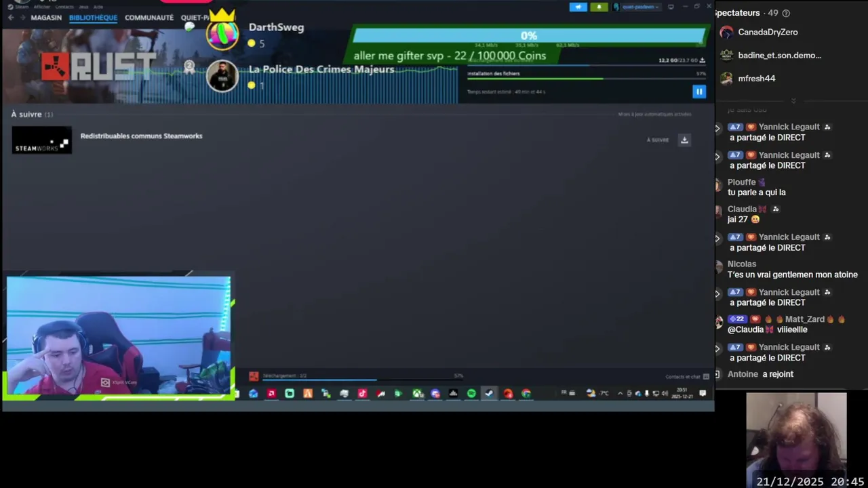Click the streamer webcam overlay in red shirt
Viewport: 868px width, 488px height.
119,335
